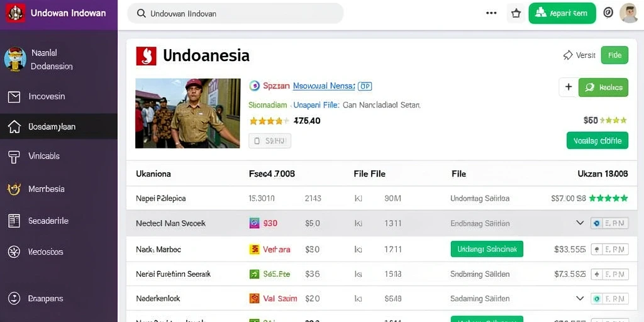
Task: Sort by Ukaniona column header
Action: point(153,174)
